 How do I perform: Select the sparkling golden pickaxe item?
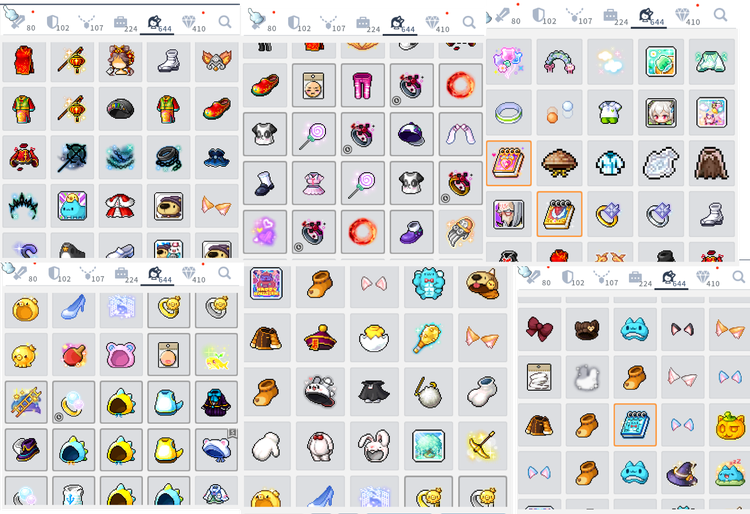(x=482, y=446)
